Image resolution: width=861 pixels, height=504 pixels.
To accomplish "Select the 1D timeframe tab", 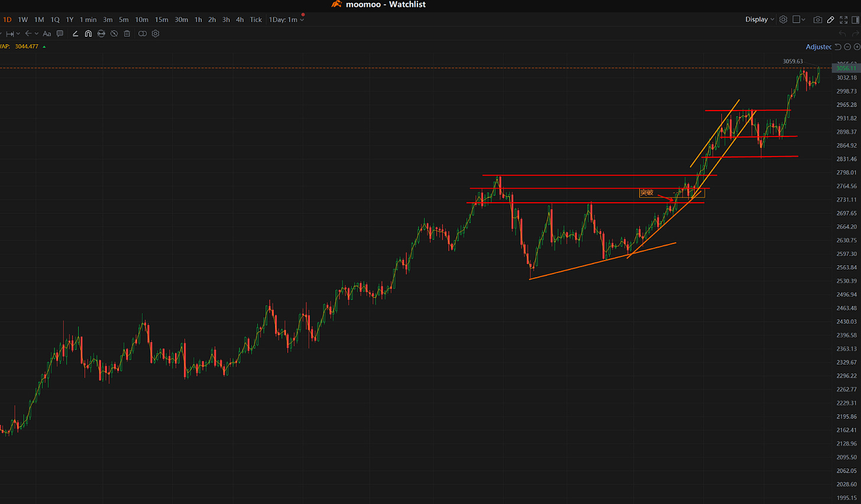I will coord(7,19).
